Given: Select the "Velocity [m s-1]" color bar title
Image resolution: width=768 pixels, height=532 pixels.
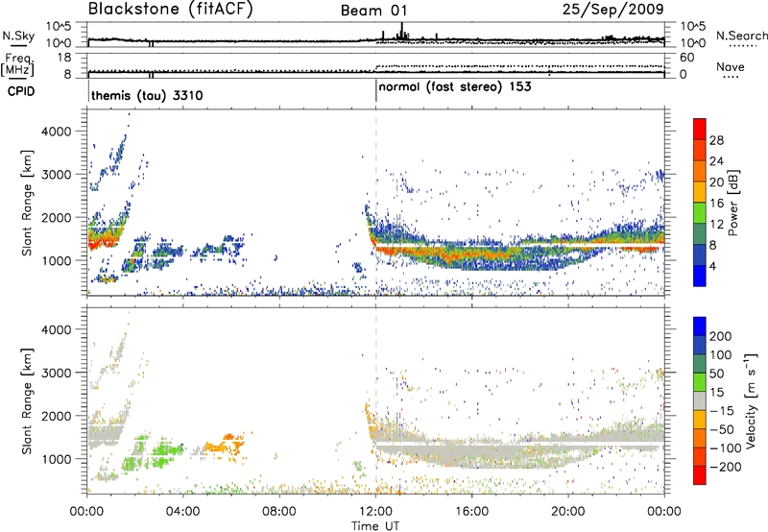Looking at the screenshot, I should 751,400.
